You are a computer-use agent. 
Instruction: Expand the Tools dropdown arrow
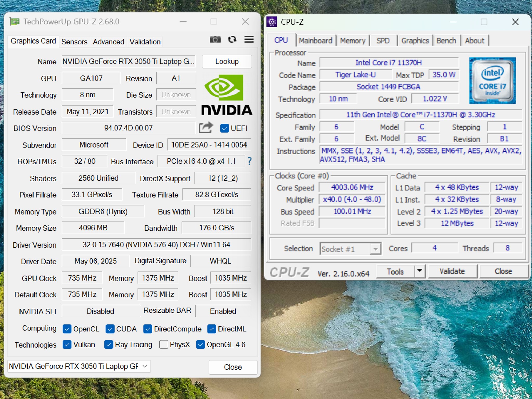click(x=420, y=271)
